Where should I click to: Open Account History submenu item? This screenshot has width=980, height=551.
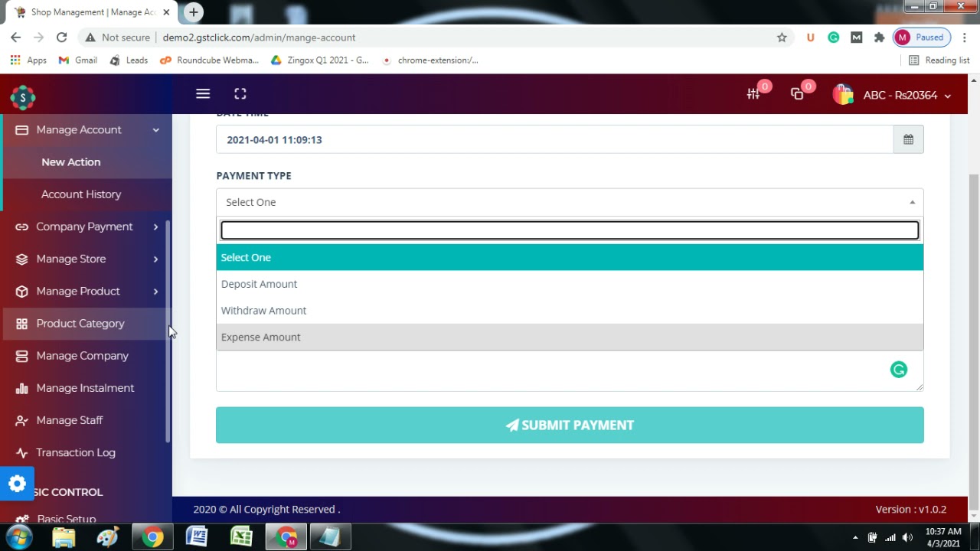[81, 194]
